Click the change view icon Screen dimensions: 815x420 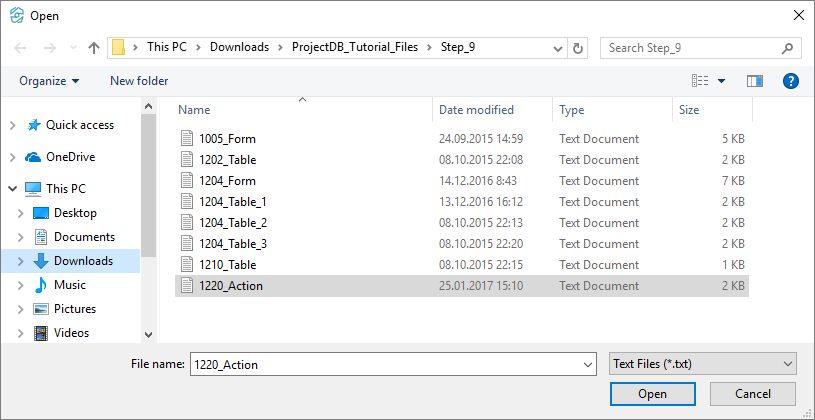pyautogui.click(x=701, y=81)
